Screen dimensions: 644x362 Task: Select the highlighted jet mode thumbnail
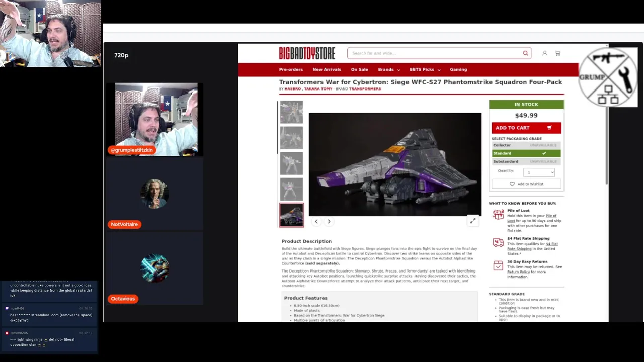[x=291, y=215]
